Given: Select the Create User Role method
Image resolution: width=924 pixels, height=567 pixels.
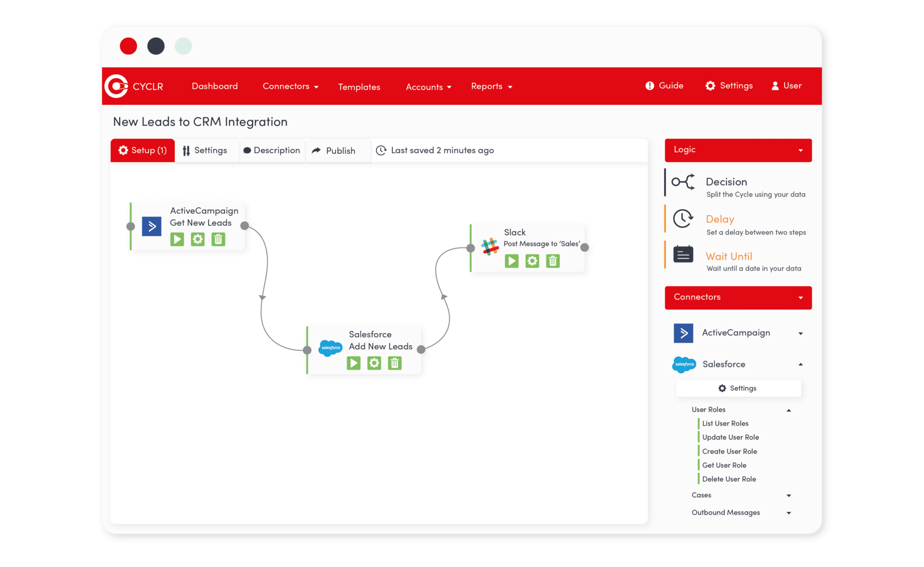Looking at the screenshot, I should [729, 451].
